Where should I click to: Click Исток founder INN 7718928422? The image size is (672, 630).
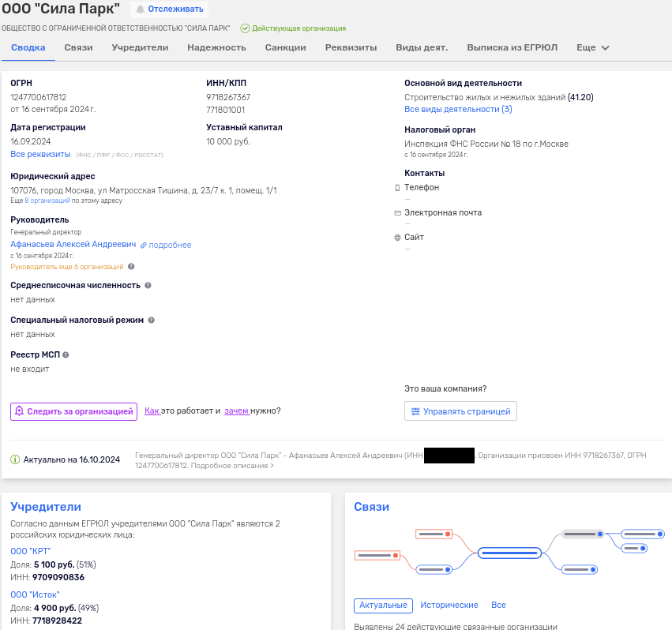[57, 621]
